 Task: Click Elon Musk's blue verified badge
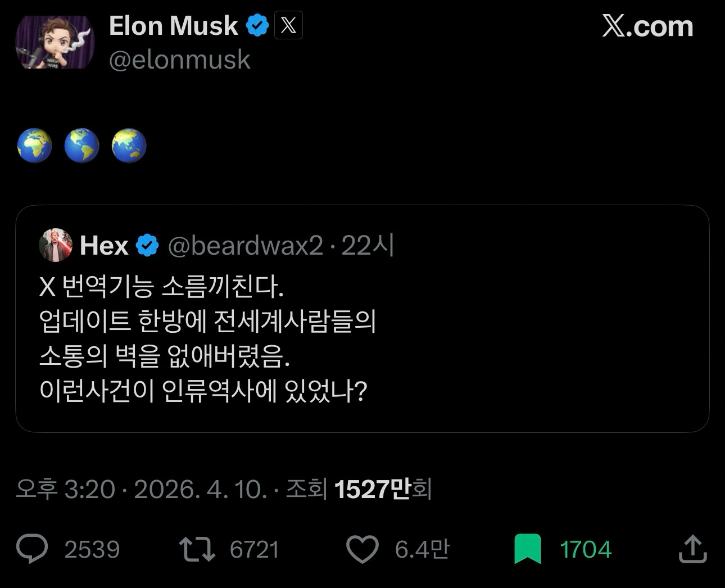click(x=258, y=26)
